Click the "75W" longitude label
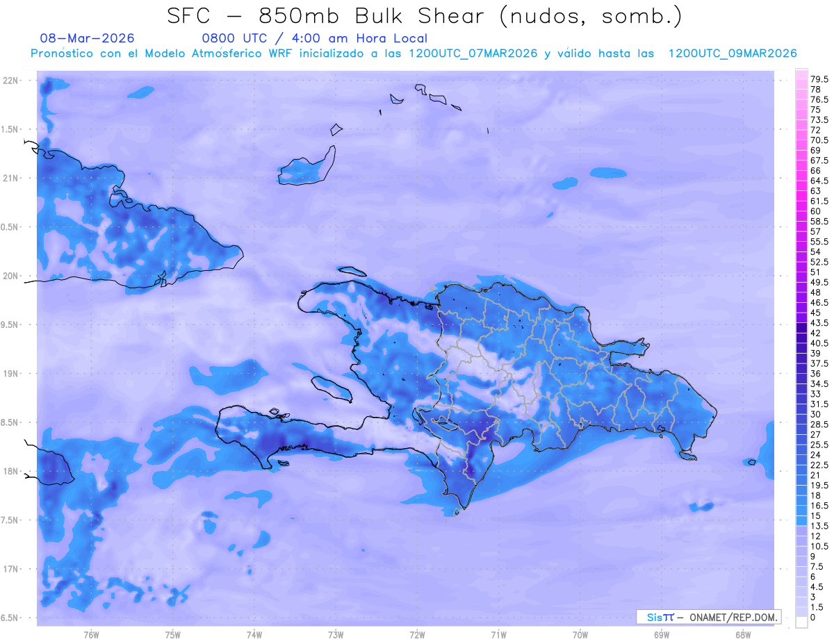The height and width of the screenshot is (644, 834). 173,635
